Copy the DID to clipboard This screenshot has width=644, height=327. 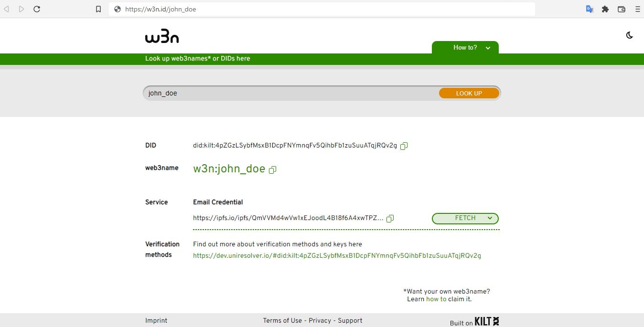click(x=404, y=146)
